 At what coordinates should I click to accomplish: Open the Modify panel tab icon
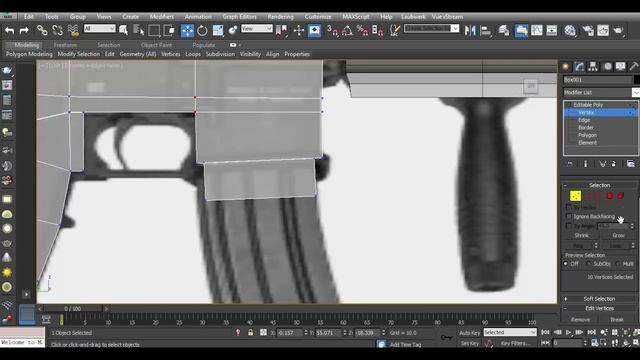click(580, 66)
